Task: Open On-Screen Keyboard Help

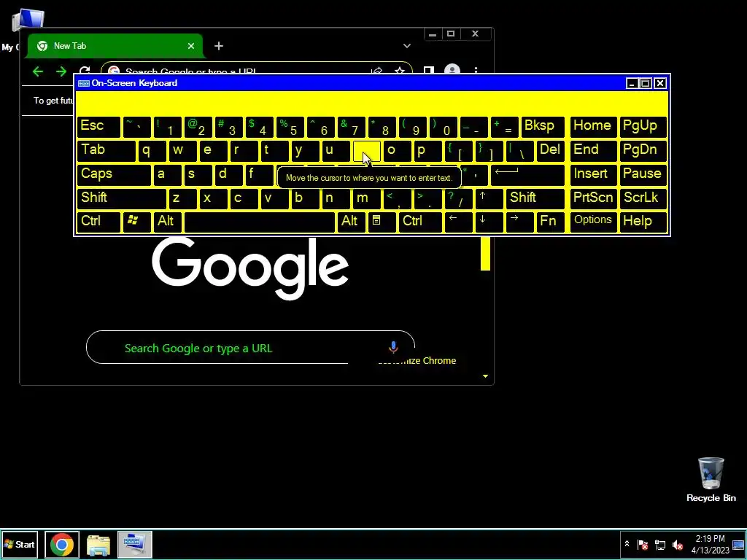Action: tap(643, 222)
